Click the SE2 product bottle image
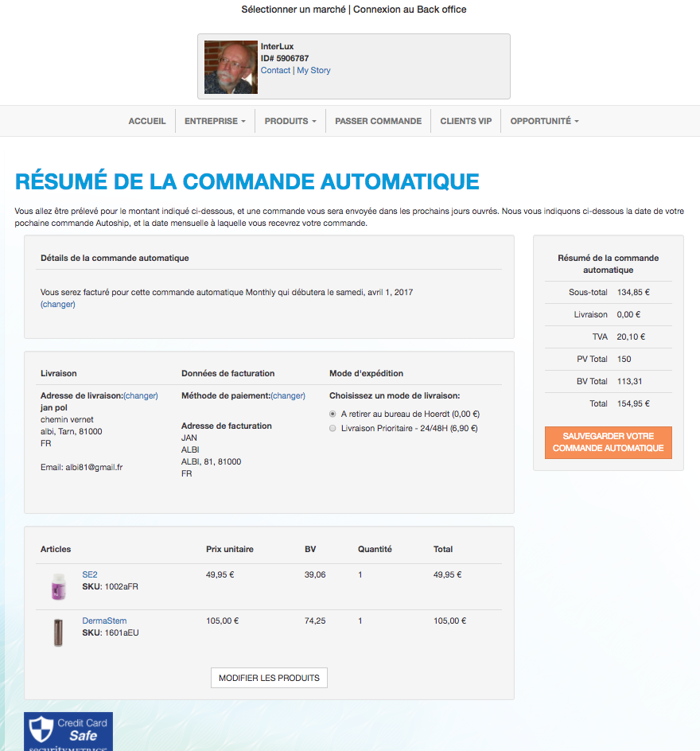Image resolution: width=700 pixels, height=751 pixels. click(58, 587)
